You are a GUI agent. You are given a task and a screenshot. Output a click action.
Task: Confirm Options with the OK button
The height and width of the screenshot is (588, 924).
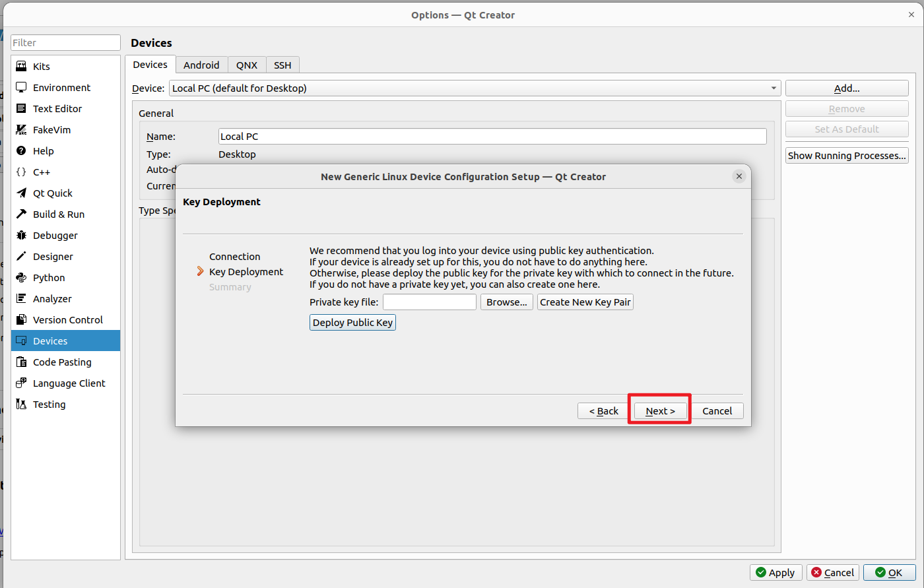[890, 573]
